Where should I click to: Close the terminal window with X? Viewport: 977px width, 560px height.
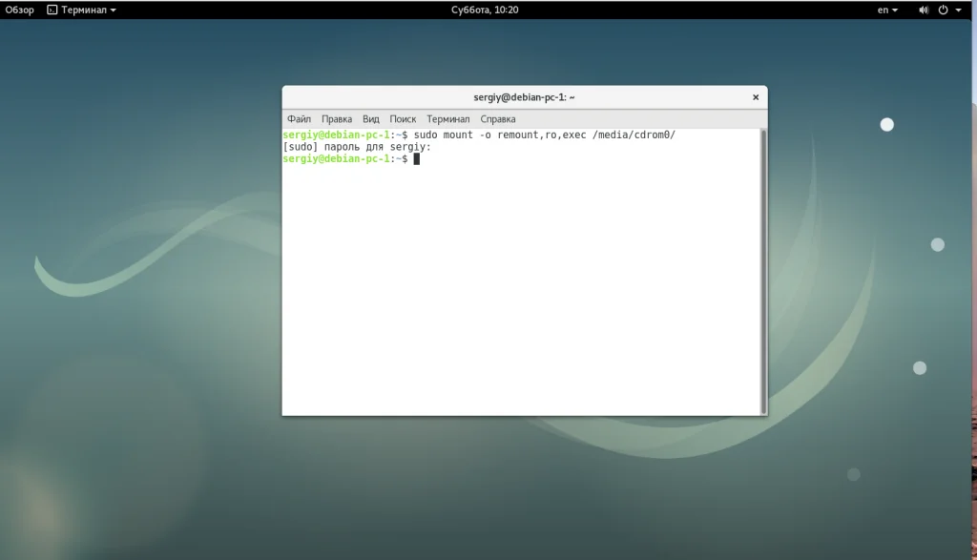click(756, 97)
